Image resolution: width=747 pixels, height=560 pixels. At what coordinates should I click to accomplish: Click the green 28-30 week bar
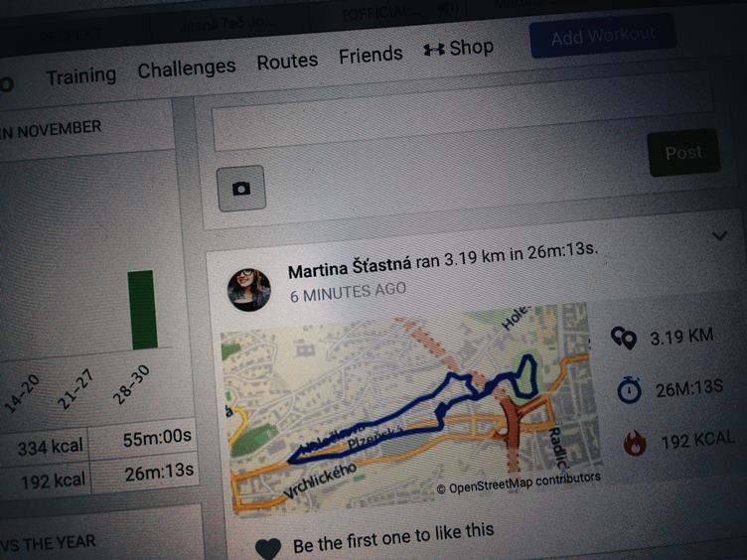(142, 310)
